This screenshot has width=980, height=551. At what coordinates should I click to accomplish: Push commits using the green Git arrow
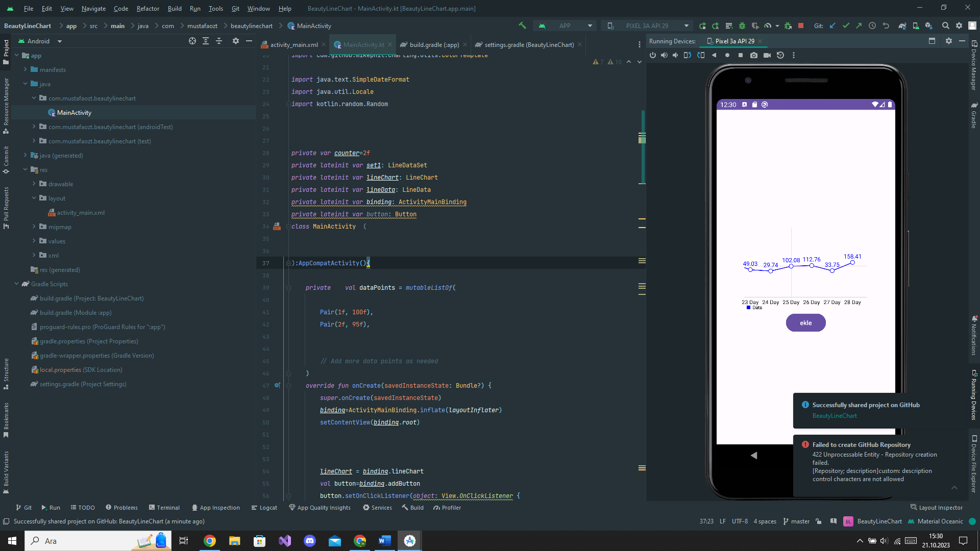pos(860,26)
